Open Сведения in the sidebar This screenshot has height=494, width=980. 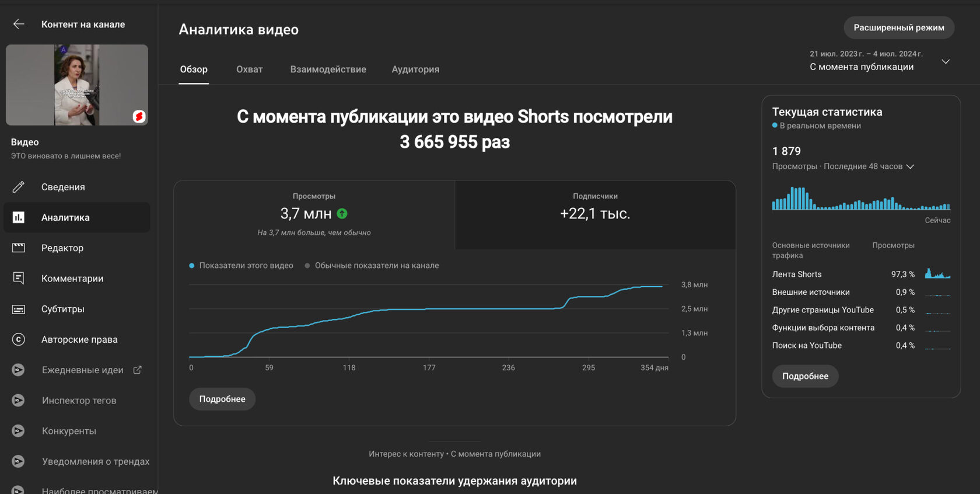click(x=77, y=187)
